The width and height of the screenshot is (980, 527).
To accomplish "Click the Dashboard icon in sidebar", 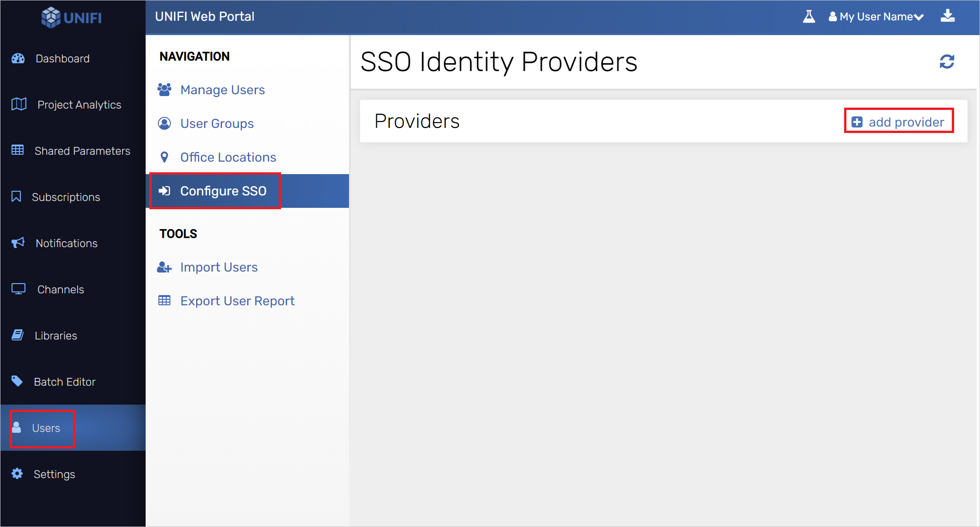I will click(18, 58).
